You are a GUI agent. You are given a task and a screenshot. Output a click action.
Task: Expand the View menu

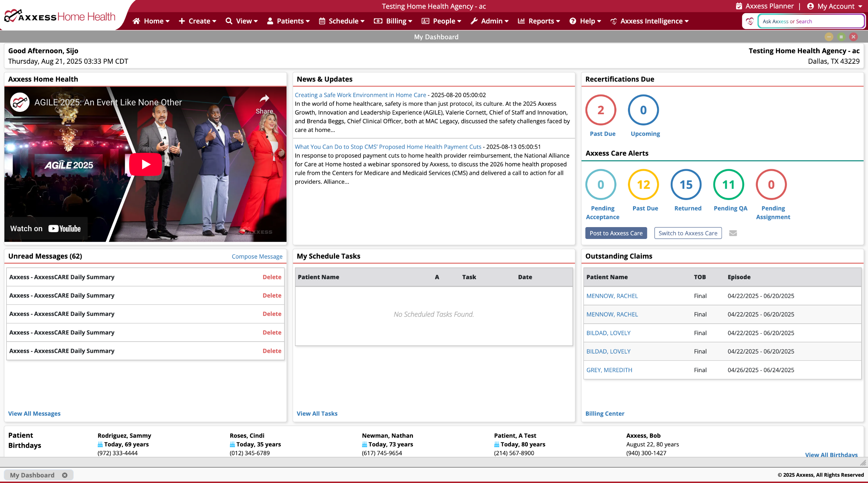pyautogui.click(x=242, y=21)
